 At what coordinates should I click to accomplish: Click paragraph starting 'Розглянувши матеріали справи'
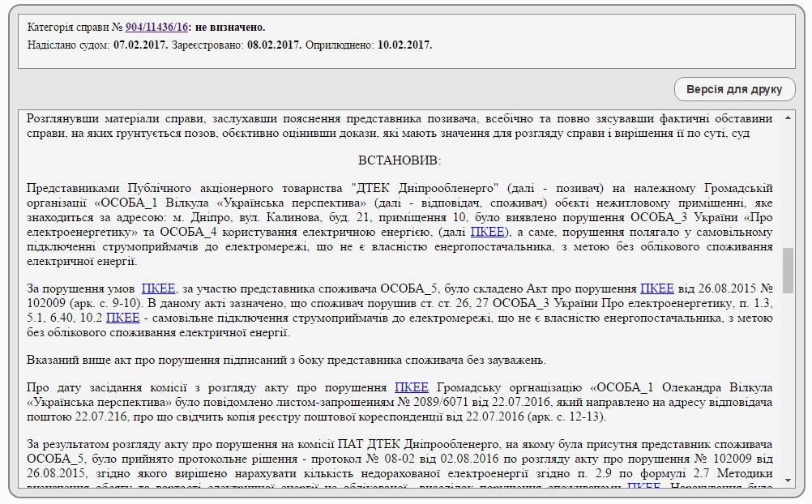coord(400,126)
